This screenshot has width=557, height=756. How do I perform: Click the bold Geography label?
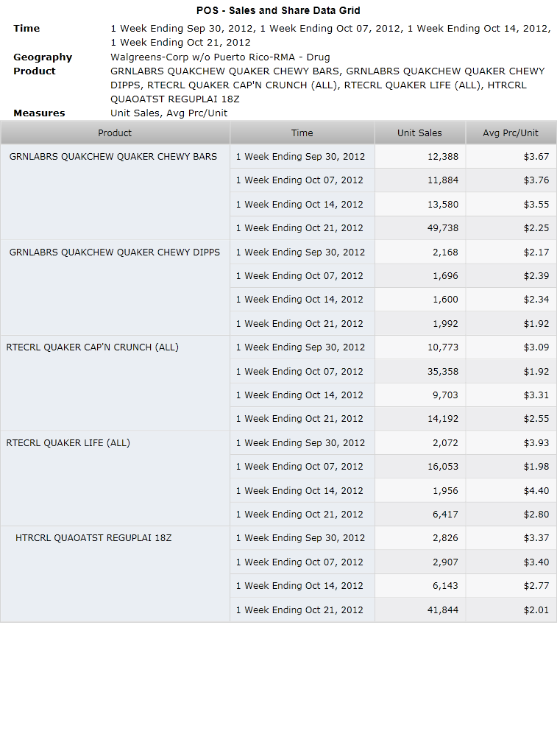(43, 57)
